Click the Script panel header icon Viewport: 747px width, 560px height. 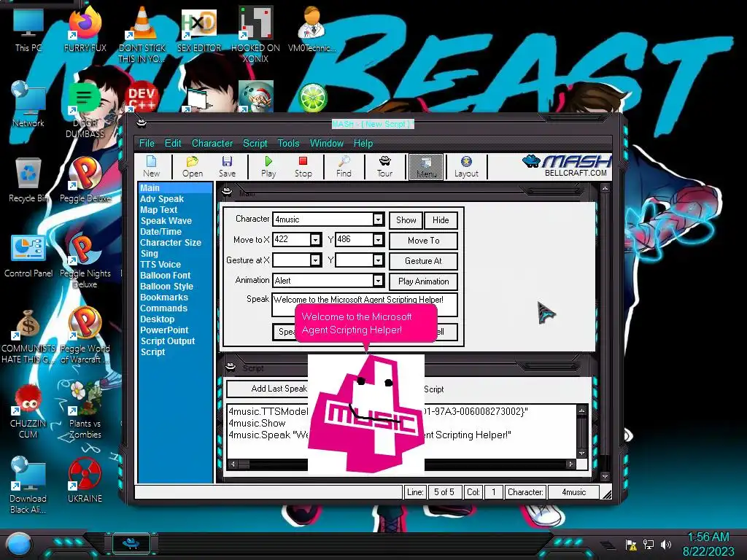(231, 367)
